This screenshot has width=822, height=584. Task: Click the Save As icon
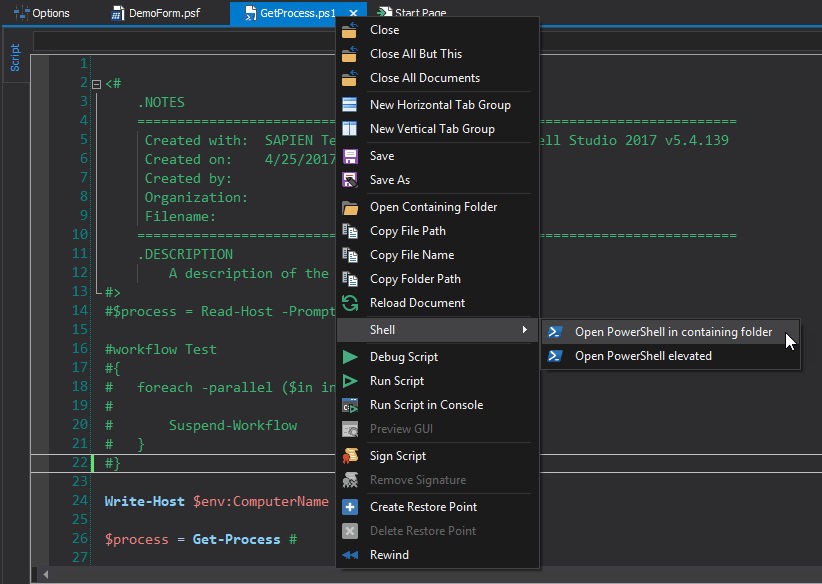(x=353, y=179)
